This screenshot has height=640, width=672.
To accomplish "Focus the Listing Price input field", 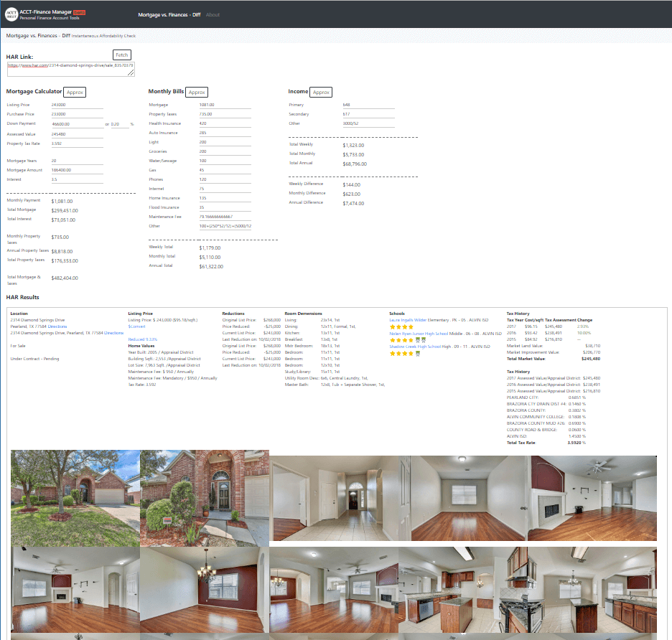I will 77,105.
